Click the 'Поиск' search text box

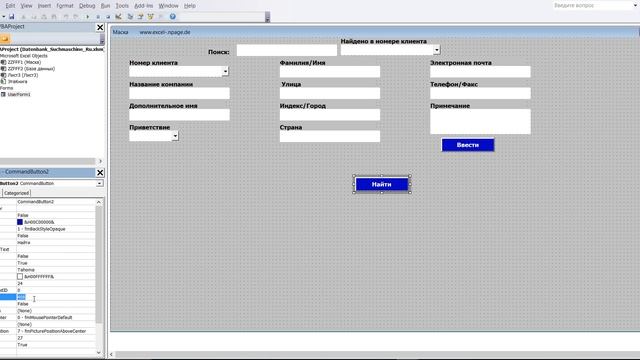click(287, 50)
